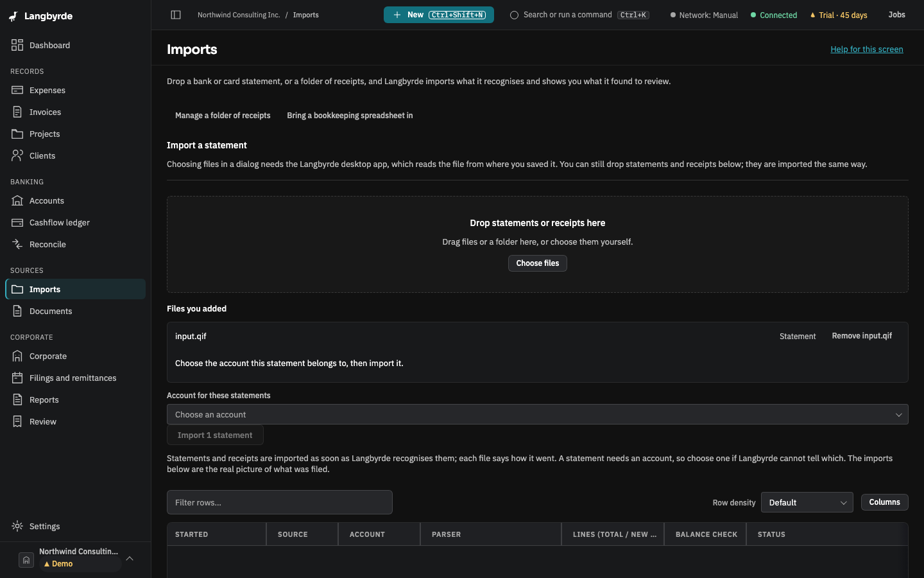Click Northwind Consulting Inc. breadcrumb
Viewport: 924px width, 578px height.
[239, 15]
